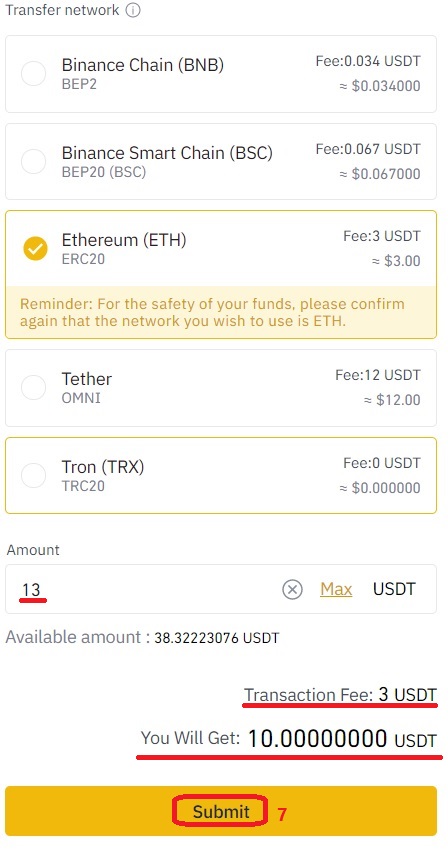
Task: Focus the Amount input field showing 13
Action: coord(221,589)
